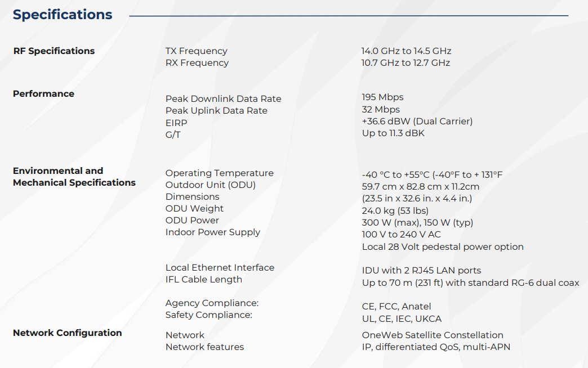Click the IFL Cable Length label
Image resolution: width=588 pixels, height=368 pixels.
204,280
